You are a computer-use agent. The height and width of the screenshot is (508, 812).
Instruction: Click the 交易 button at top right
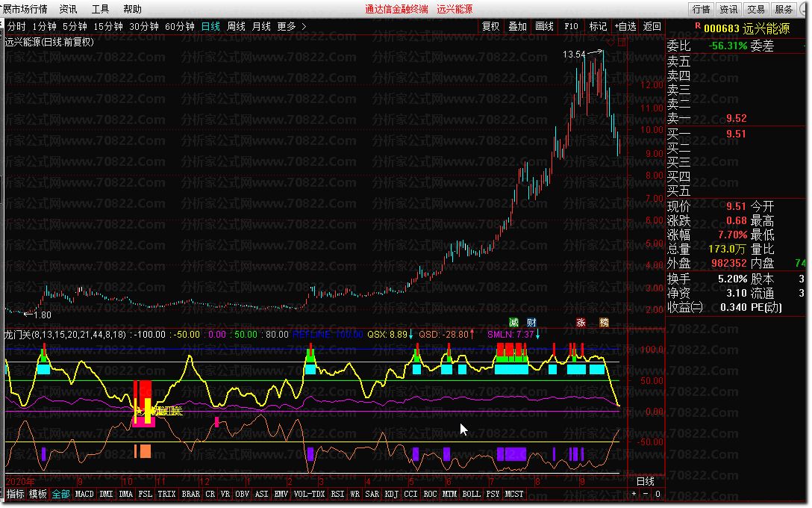(x=756, y=9)
